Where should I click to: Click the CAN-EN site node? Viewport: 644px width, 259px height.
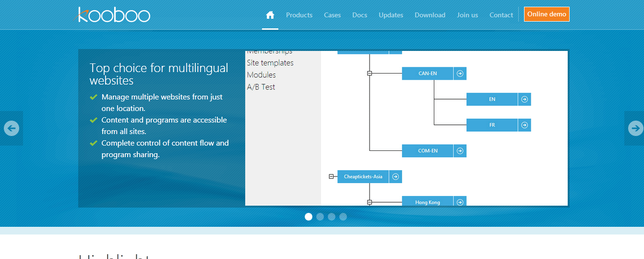427,74
